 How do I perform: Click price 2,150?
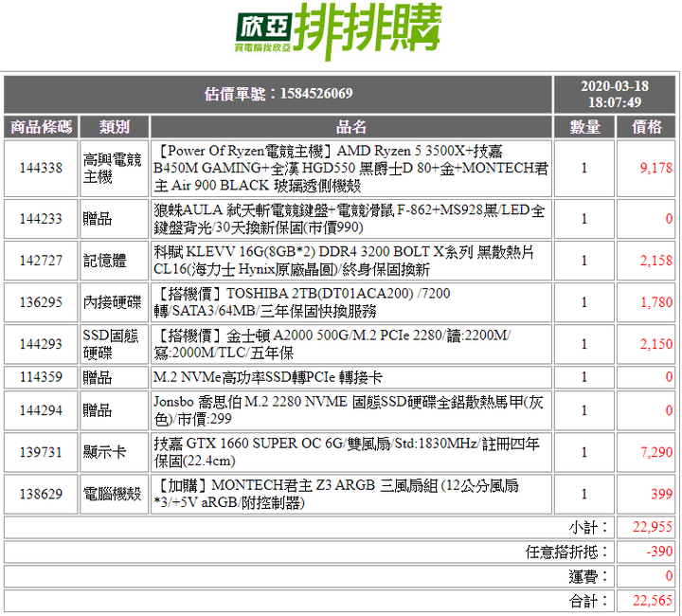(x=655, y=344)
